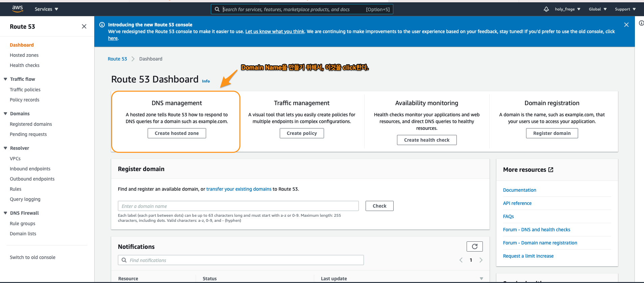Viewport: 644px width, 283px height.
Task: Collapse the Traffic flow section
Action: click(x=5, y=79)
